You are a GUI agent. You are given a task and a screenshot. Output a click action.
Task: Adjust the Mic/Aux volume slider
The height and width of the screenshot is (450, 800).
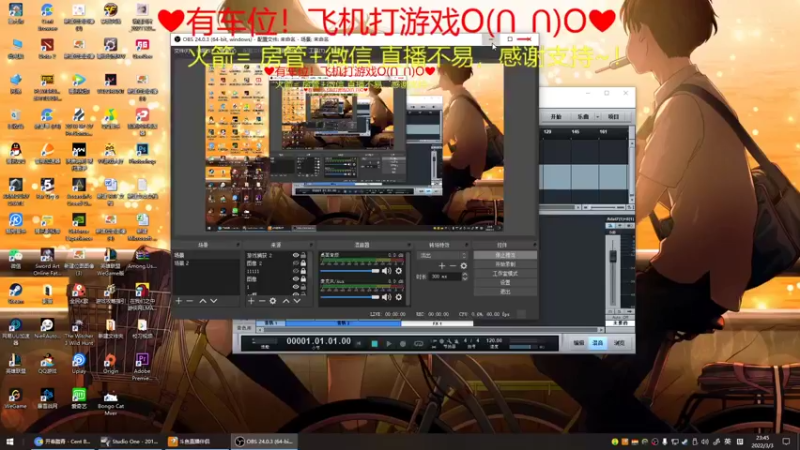click(351, 296)
